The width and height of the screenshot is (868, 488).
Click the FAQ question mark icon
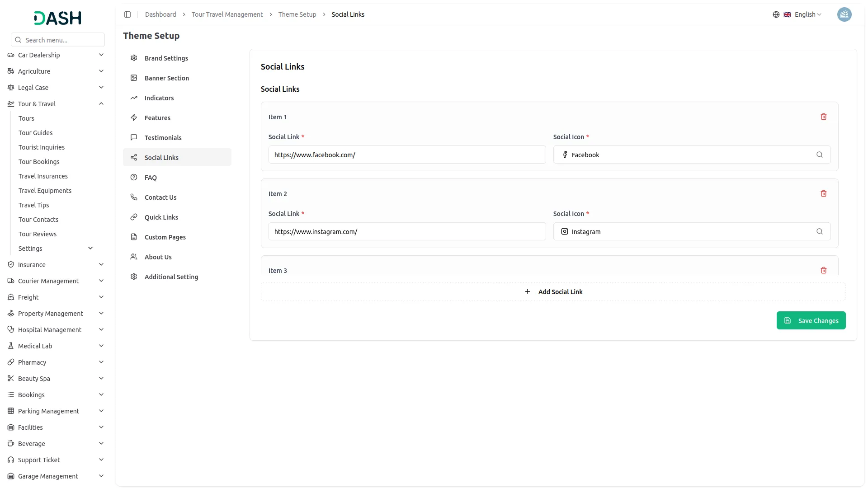[134, 177]
